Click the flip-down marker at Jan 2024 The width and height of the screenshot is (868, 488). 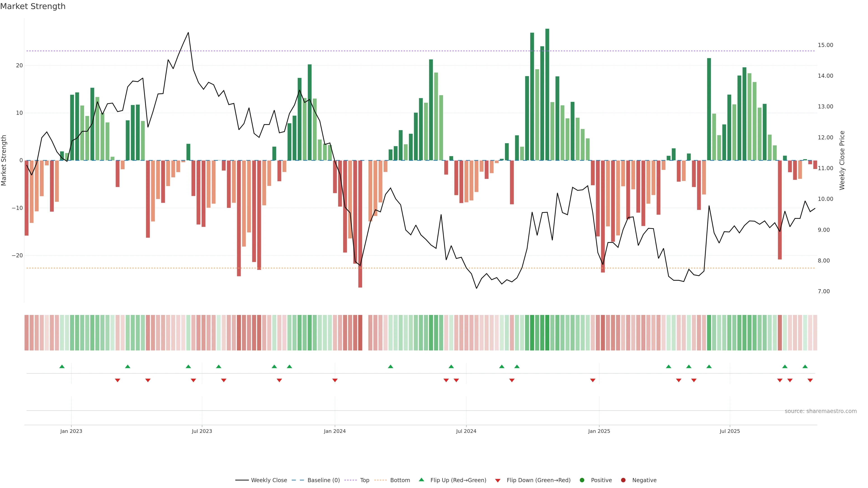335,380
